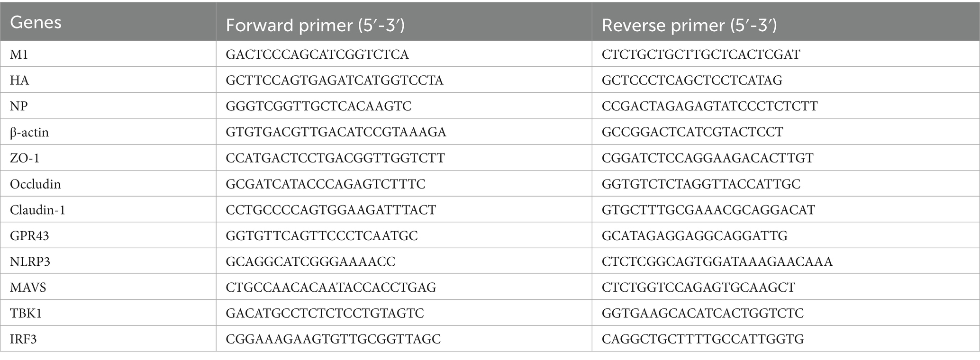Screen dimensions: 980x360
Task: Click the ZO-1 gene cell
Action: (25, 158)
